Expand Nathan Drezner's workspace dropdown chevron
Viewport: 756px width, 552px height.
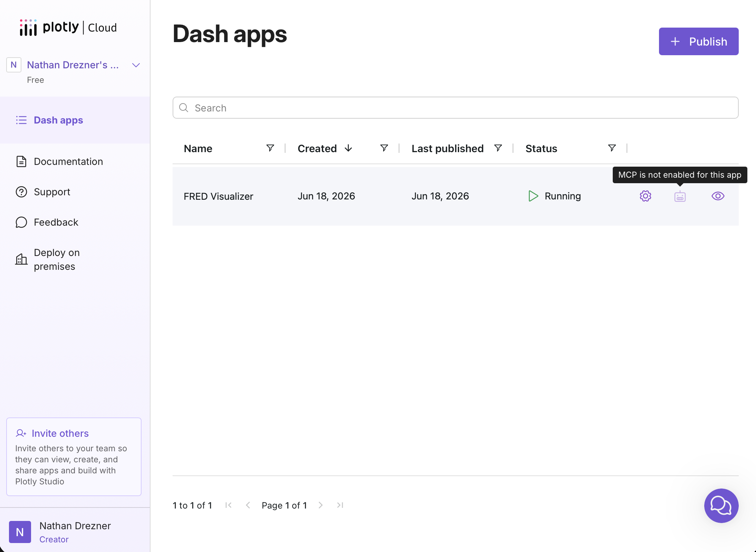pos(136,65)
